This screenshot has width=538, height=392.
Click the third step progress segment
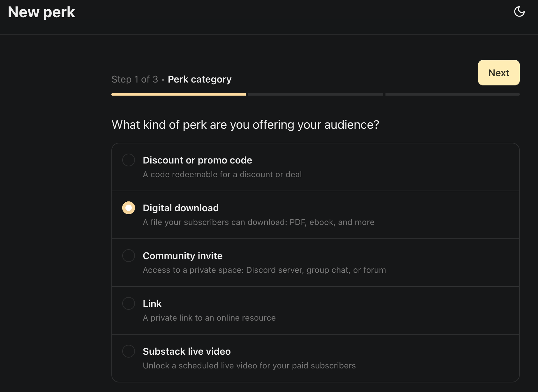pos(452,94)
